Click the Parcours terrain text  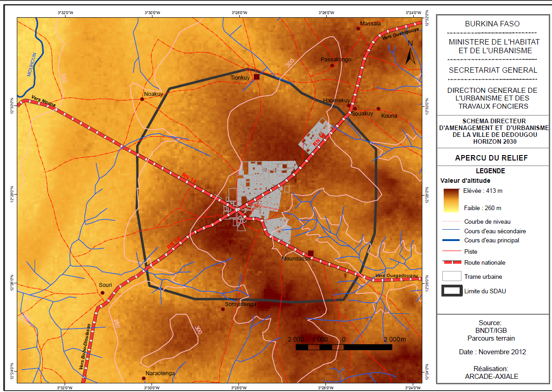(491, 338)
